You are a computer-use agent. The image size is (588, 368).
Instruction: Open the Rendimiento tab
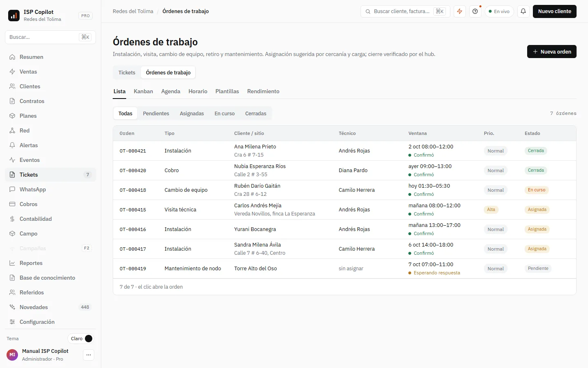[x=263, y=91]
